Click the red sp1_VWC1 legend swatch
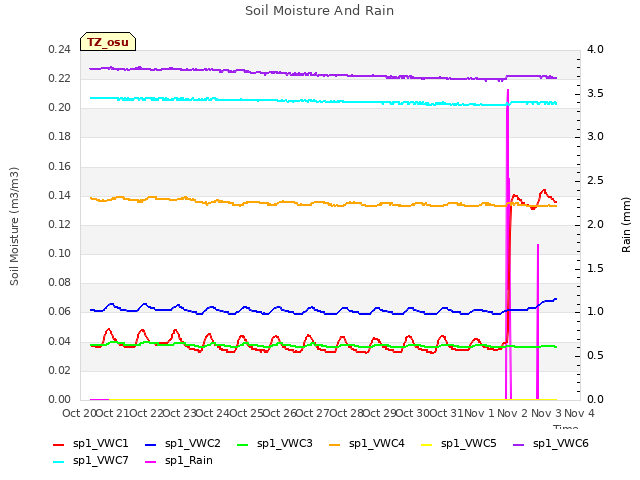Viewport: 640px width, 480px height. tap(59, 444)
